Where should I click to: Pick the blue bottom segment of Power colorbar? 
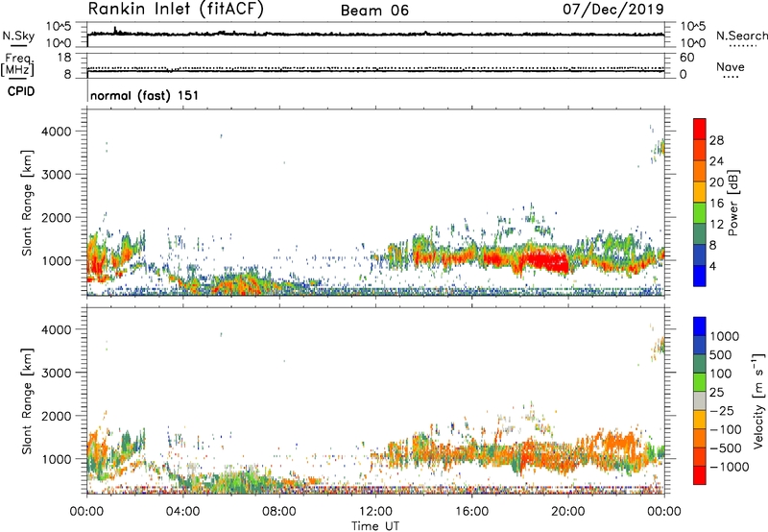[x=700, y=277]
